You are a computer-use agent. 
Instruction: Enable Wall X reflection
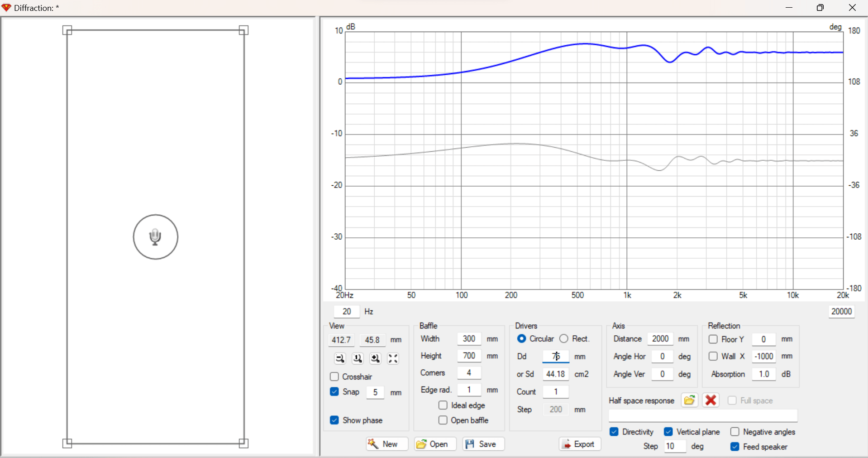713,357
